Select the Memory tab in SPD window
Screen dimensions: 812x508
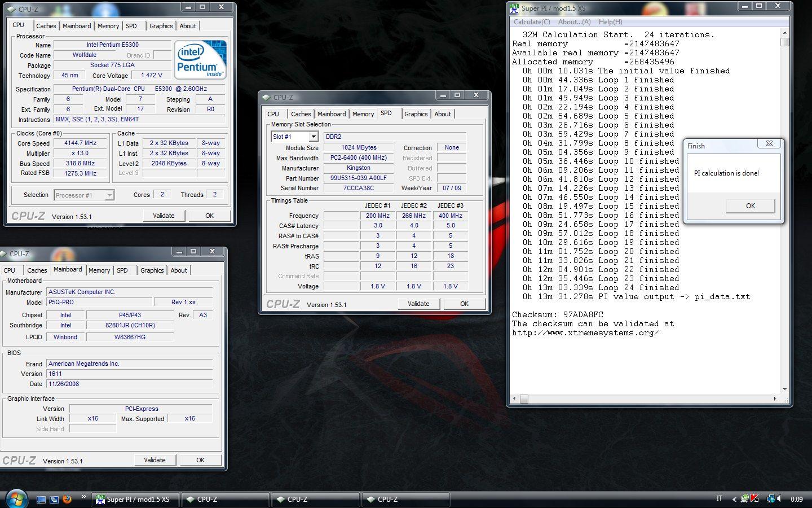(363, 114)
